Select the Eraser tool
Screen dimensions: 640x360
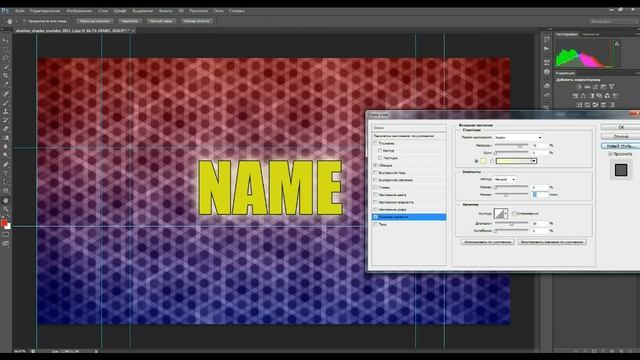(6, 129)
